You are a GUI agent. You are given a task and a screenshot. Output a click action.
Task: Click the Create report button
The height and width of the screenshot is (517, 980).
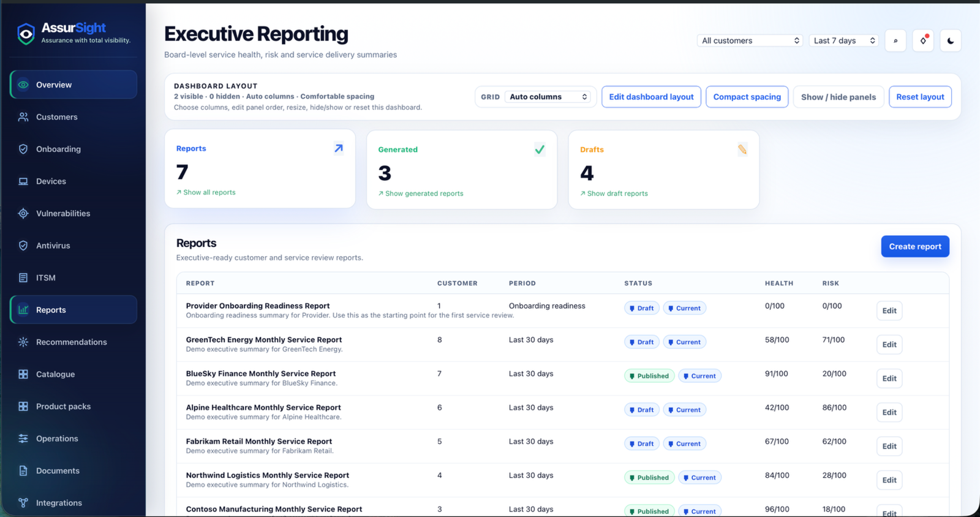point(915,246)
